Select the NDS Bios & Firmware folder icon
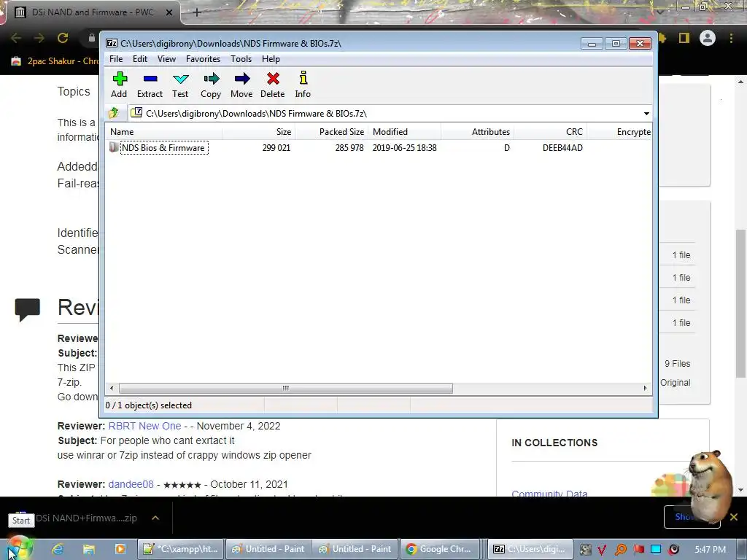747x560 pixels. tap(114, 147)
